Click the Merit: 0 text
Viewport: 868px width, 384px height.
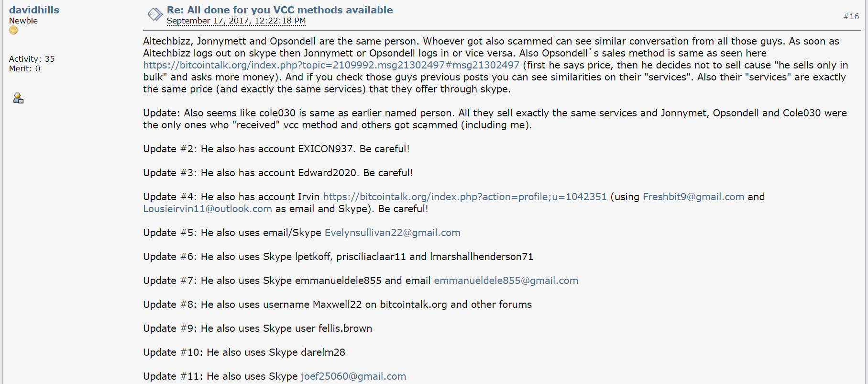point(25,68)
